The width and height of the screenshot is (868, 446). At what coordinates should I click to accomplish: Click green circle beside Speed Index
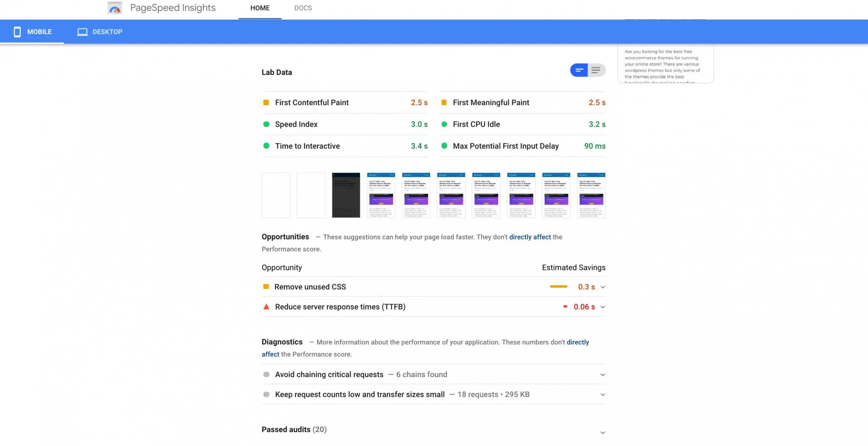pos(266,124)
